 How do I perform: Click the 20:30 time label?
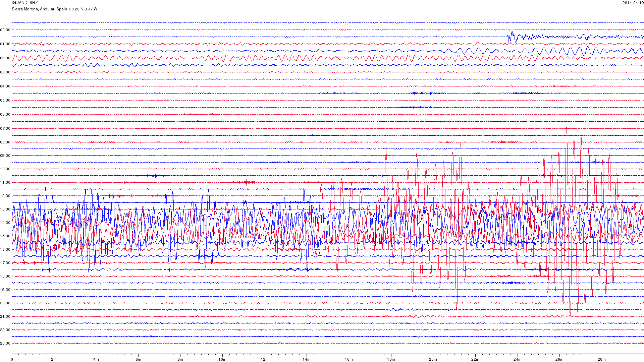coord(5,303)
